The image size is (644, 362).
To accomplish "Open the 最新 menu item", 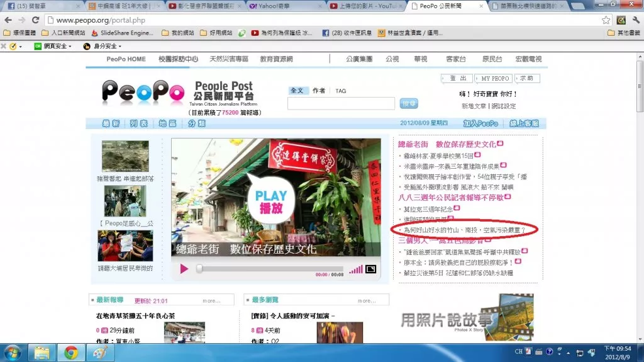I will [111, 123].
